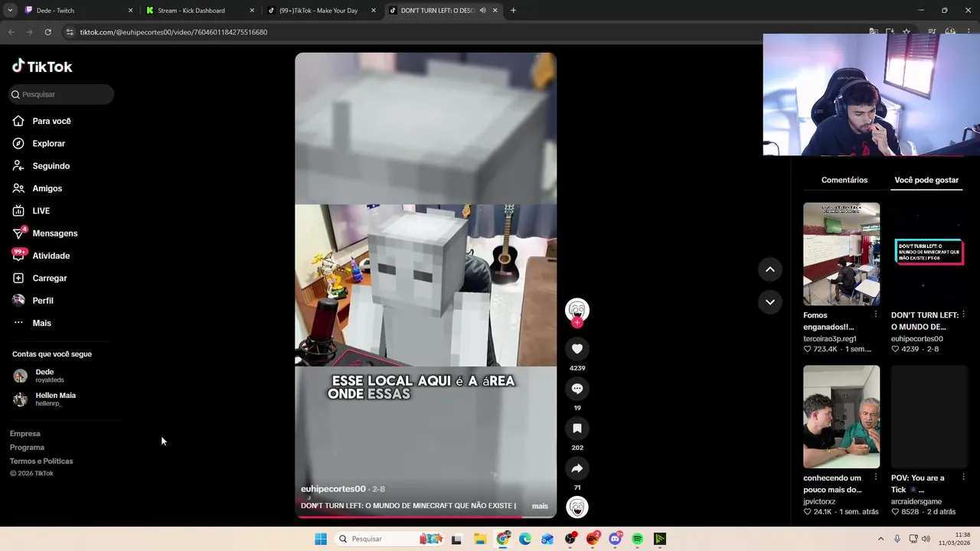Click the TikTok logo
The height and width of the screenshot is (551, 980).
[42, 67]
